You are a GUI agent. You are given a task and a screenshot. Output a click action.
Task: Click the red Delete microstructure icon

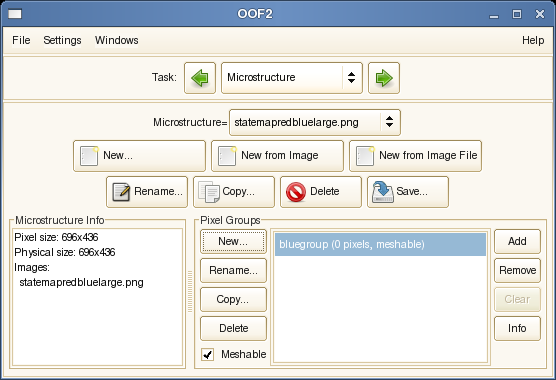[296, 192]
